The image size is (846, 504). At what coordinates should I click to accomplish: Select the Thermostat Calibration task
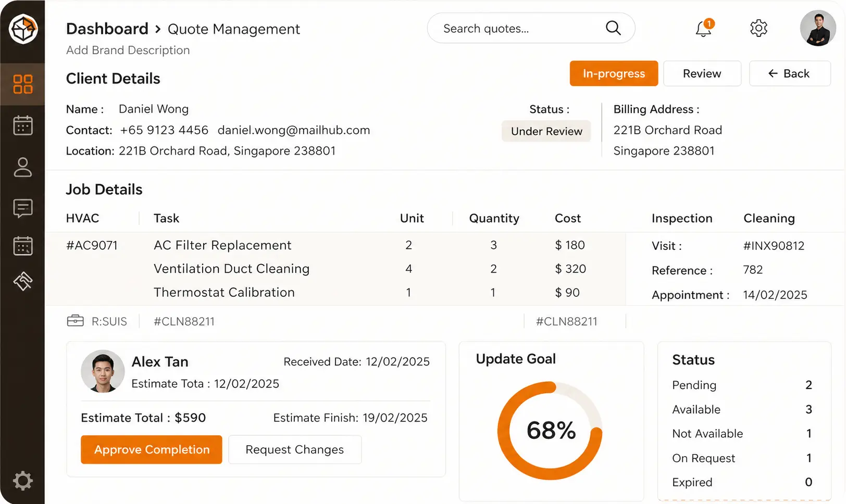224,292
